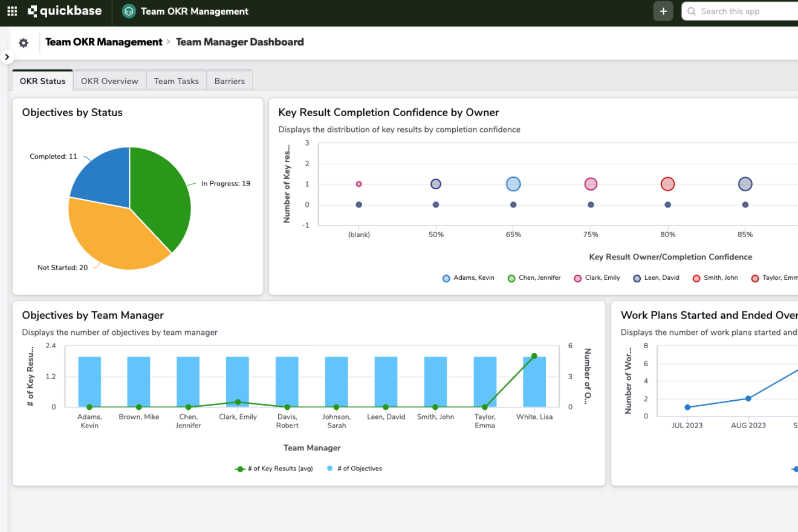Toggle Chen, Jennifer legend entry
This screenshot has height=532, width=798.
coord(534,278)
